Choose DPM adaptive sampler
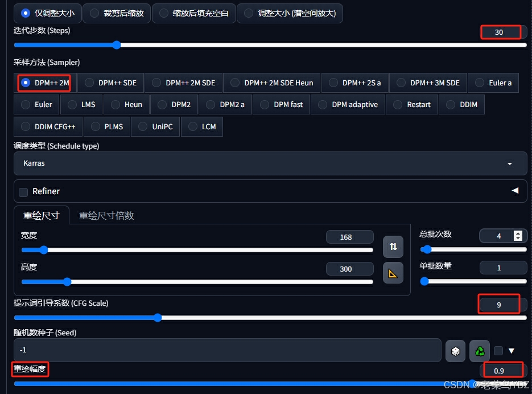 click(x=348, y=105)
